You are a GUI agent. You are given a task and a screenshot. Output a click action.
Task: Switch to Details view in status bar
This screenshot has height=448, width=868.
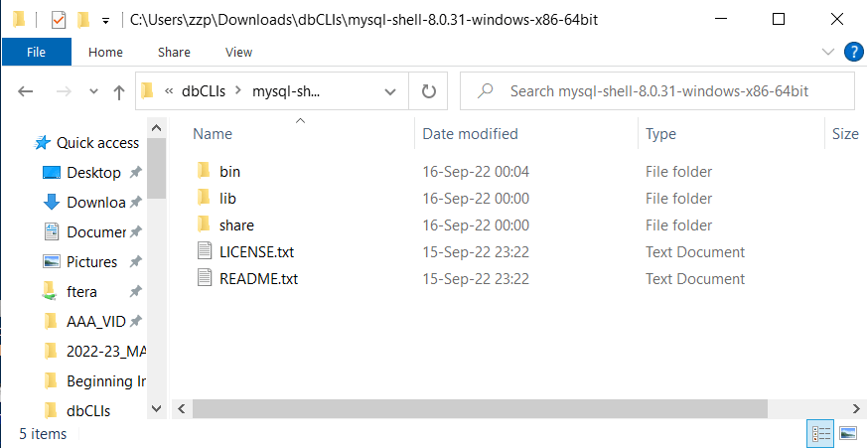[821, 434]
